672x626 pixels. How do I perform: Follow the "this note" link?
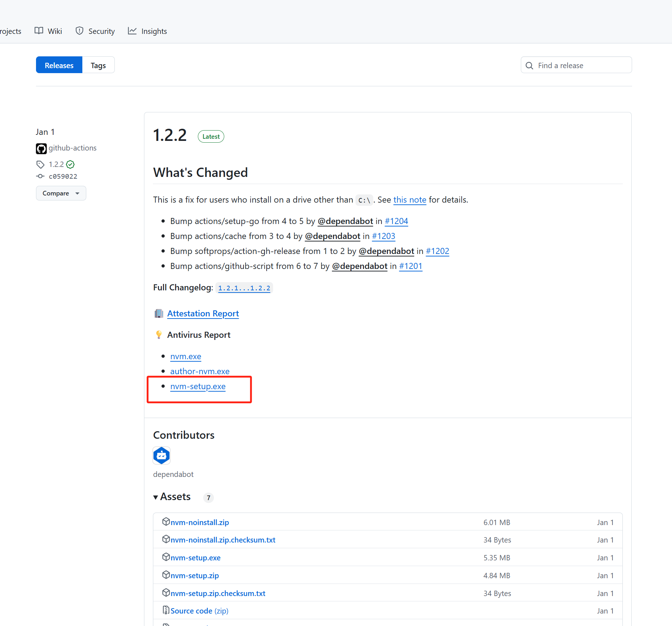click(410, 200)
